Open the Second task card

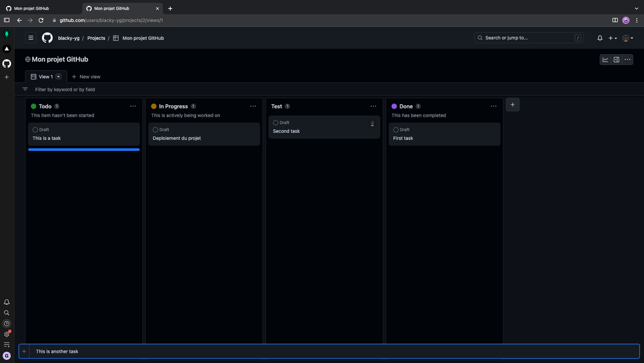click(x=324, y=127)
